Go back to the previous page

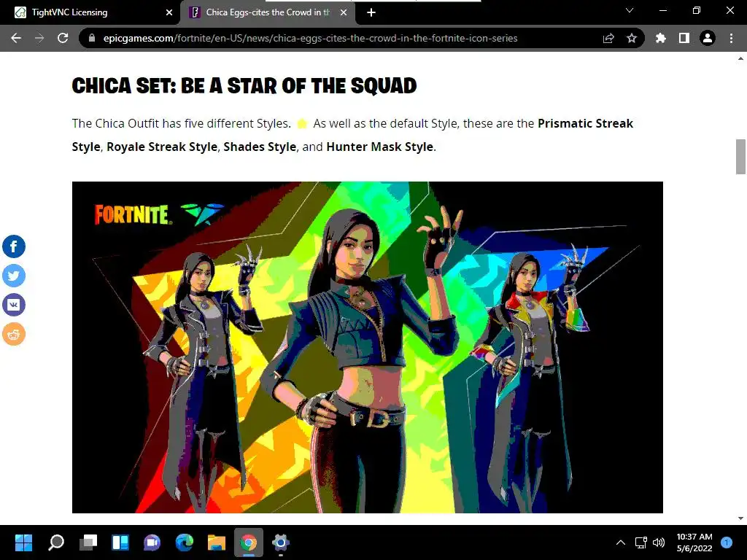click(x=16, y=38)
